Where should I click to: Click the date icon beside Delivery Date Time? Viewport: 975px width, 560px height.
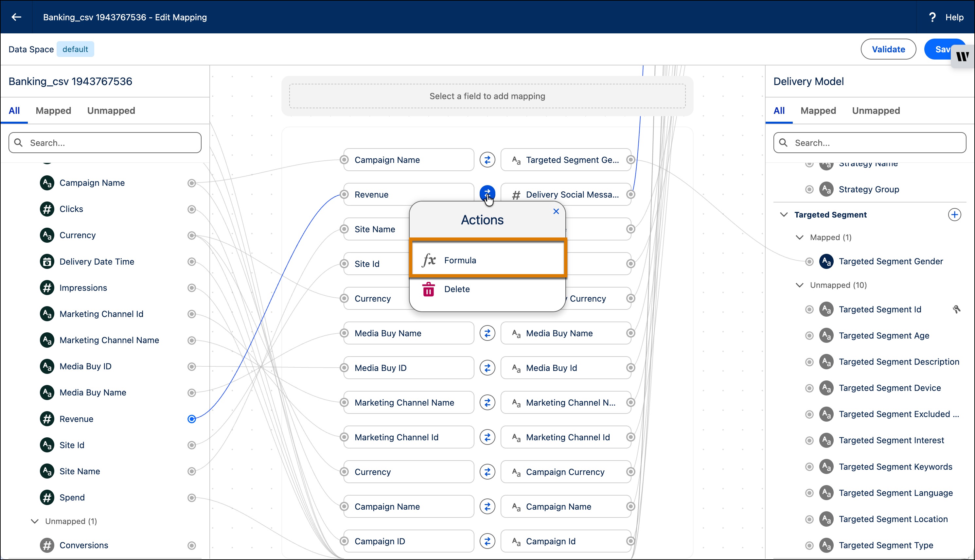coord(47,262)
